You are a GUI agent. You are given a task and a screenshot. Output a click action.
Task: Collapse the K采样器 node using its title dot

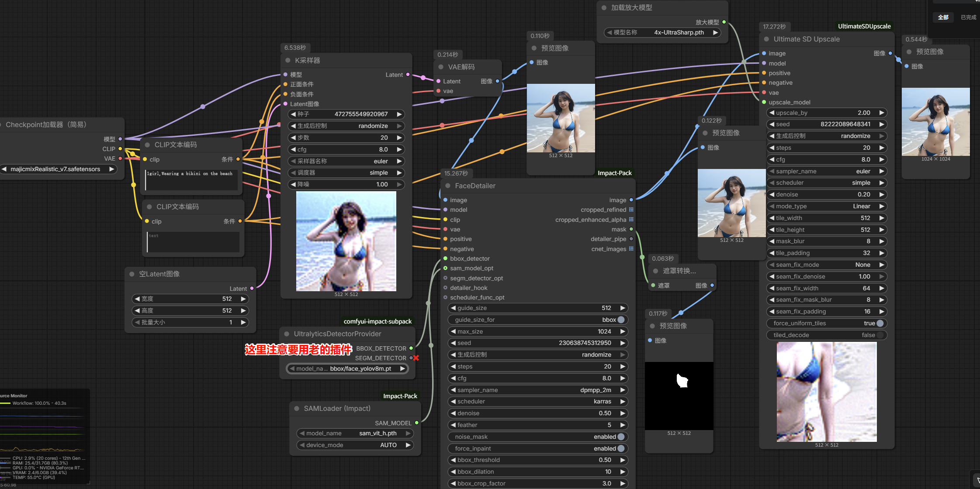coord(287,60)
